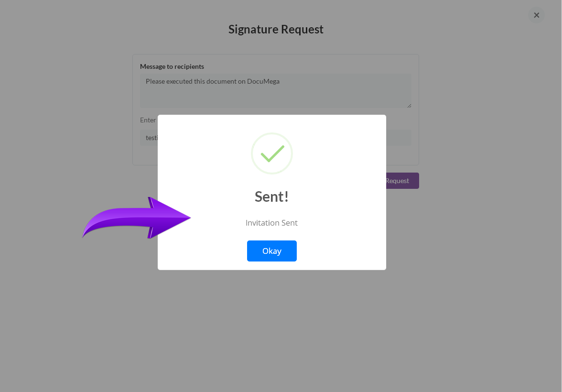Click the word 'DocuMega' in the message
This screenshot has width=562, height=392.
point(263,81)
